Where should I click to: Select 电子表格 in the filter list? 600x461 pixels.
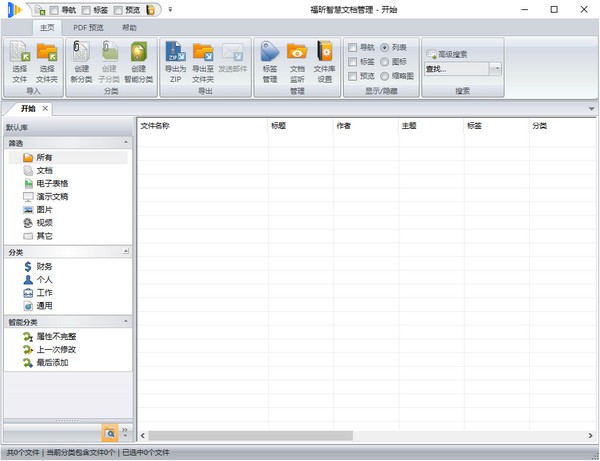coord(51,183)
